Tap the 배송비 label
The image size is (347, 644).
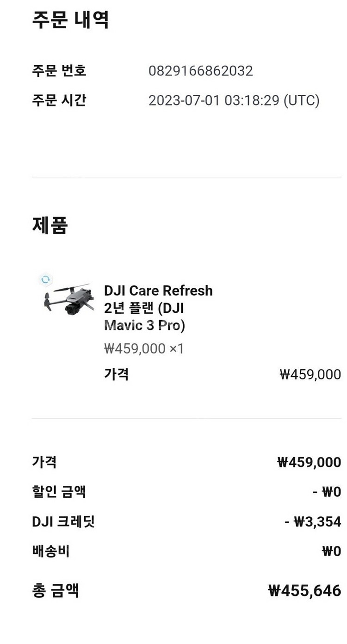[50, 551]
